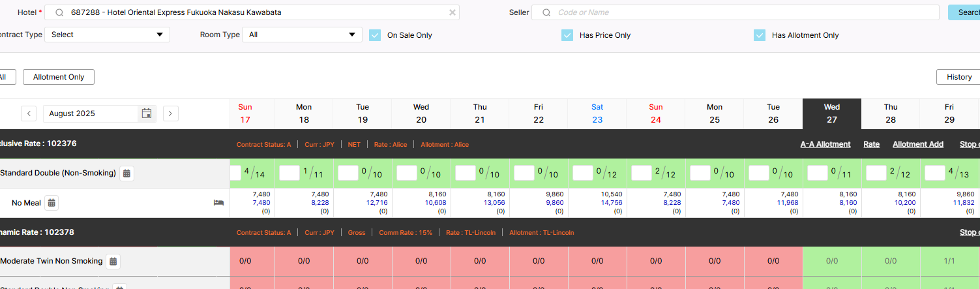The height and width of the screenshot is (289, 980).
Task: Toggle the Has Price Only checkbox
Action: click(x=567, y=35)
